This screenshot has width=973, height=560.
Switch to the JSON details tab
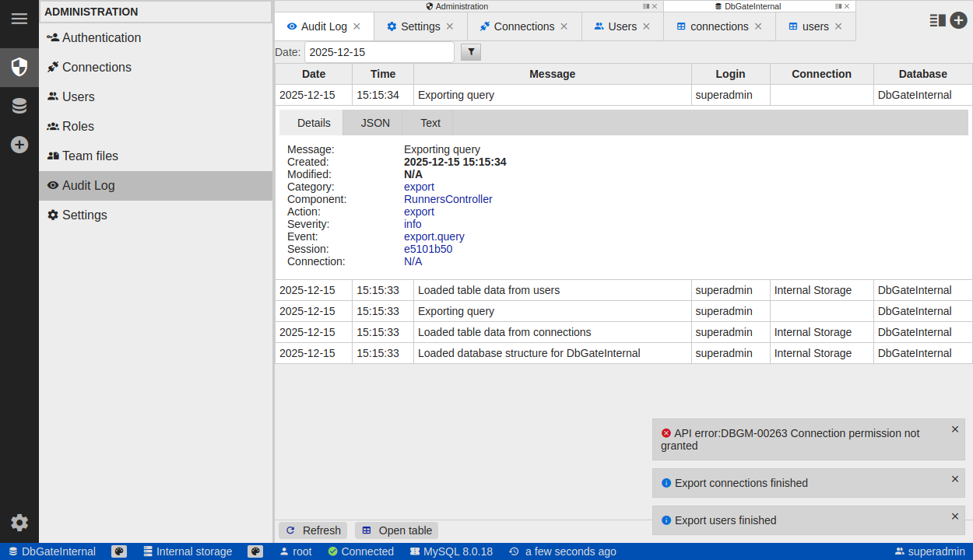click(375, 123)
